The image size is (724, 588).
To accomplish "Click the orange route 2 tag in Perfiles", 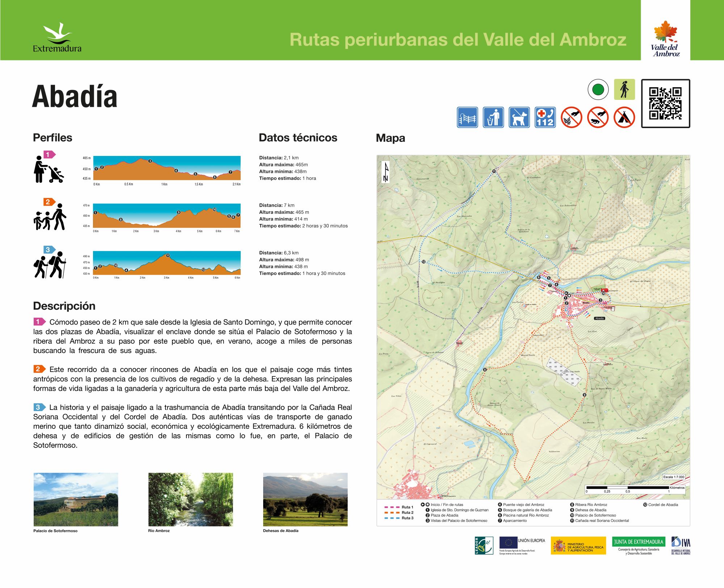I will pyautogui.click(x=50, y=202).
